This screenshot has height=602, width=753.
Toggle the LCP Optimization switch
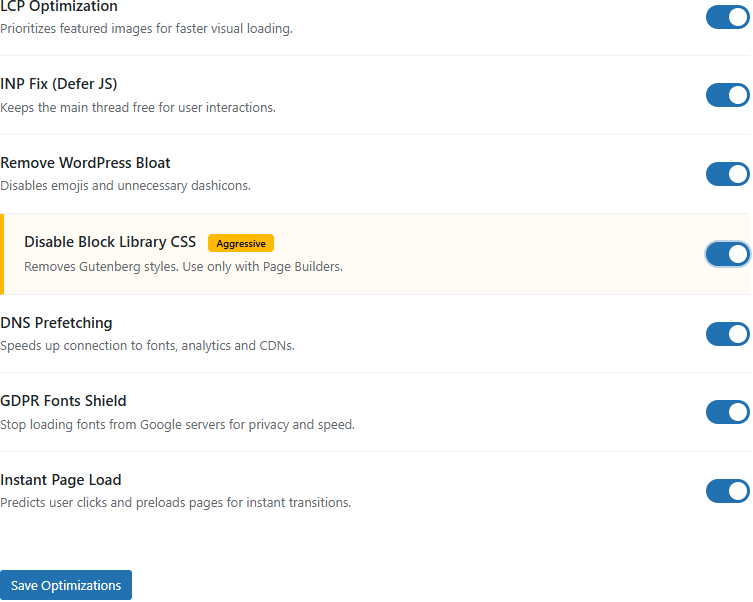click(728, 17)
